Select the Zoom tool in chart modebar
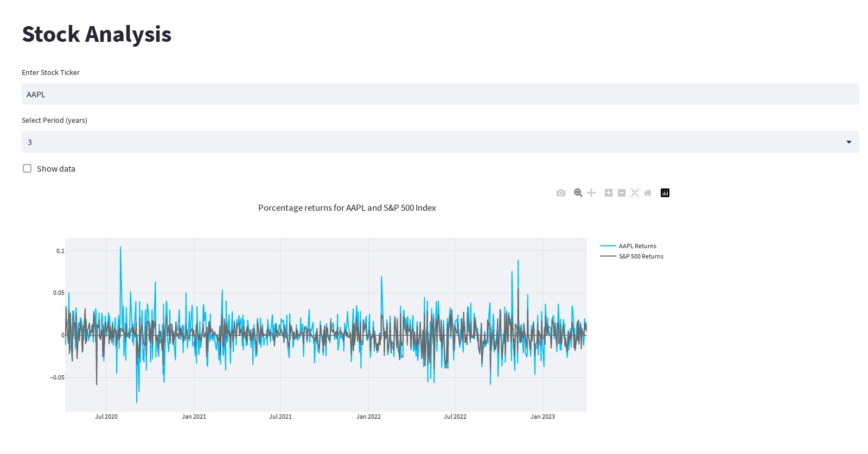Screen dimensions: 868x454 coord(578,193)
